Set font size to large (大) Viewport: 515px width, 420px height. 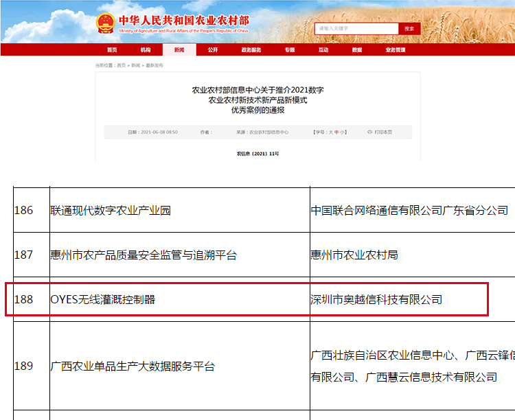[330, 132]
